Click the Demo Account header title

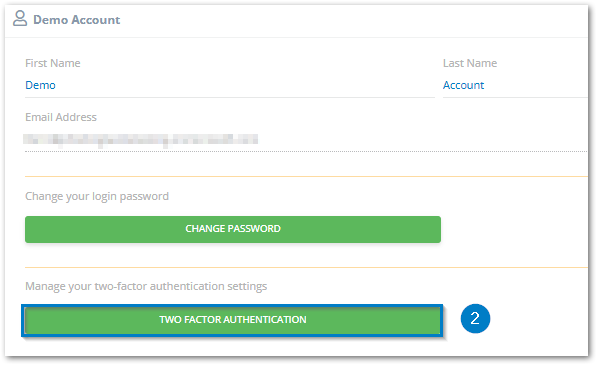[77, 20]
